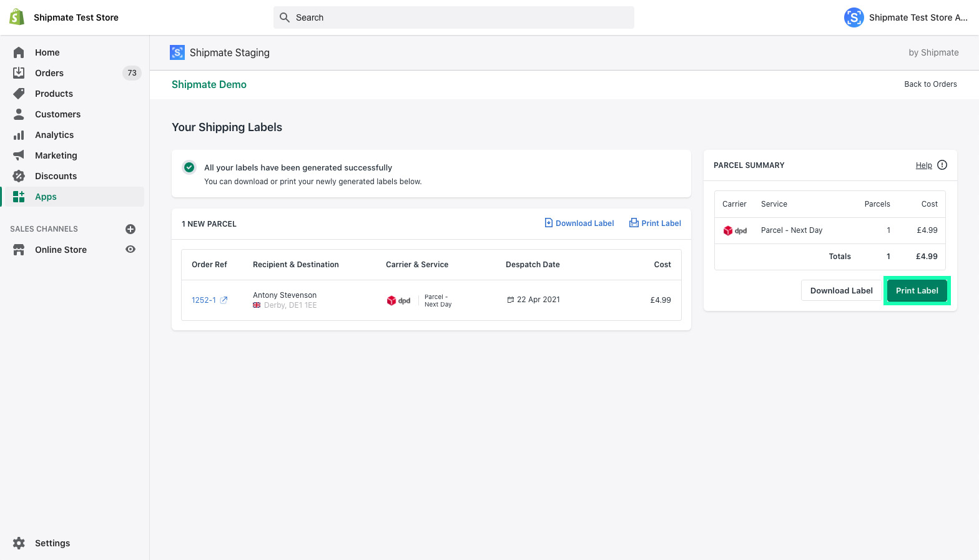Add a sales channel with plus icon

[130, 229]
